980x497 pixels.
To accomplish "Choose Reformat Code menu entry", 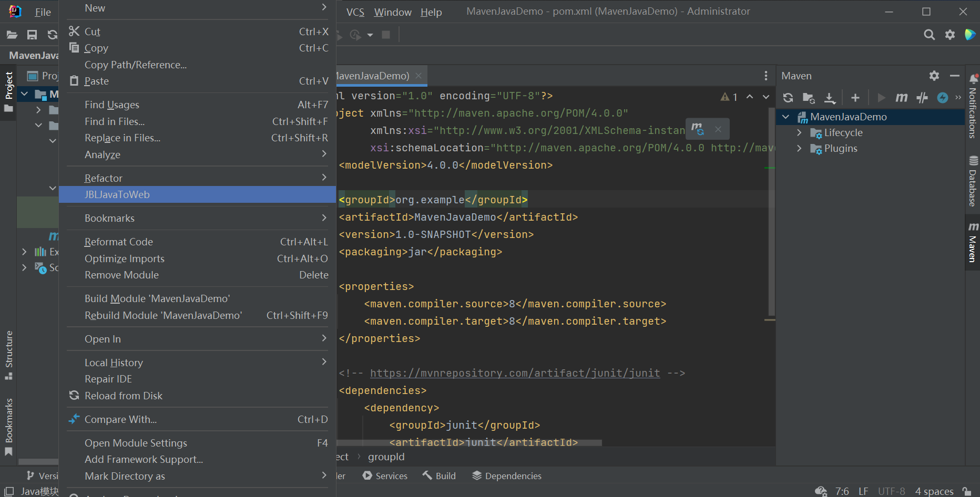I will pyautogui.click(x=119, y=242).
